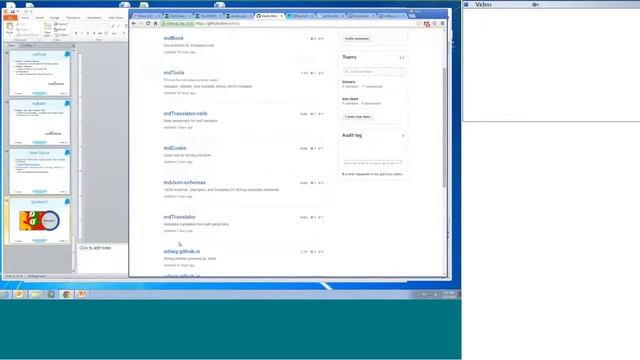Click the team filter search field
Image resolution: width=640 pixels, height=360 pixels.
[373, 71]
